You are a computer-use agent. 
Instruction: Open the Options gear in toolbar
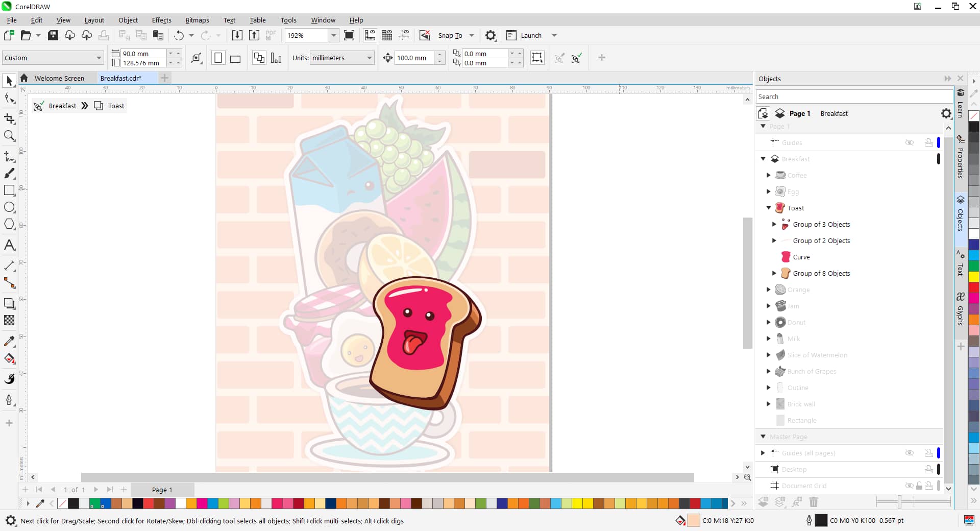tap(491, 35)
